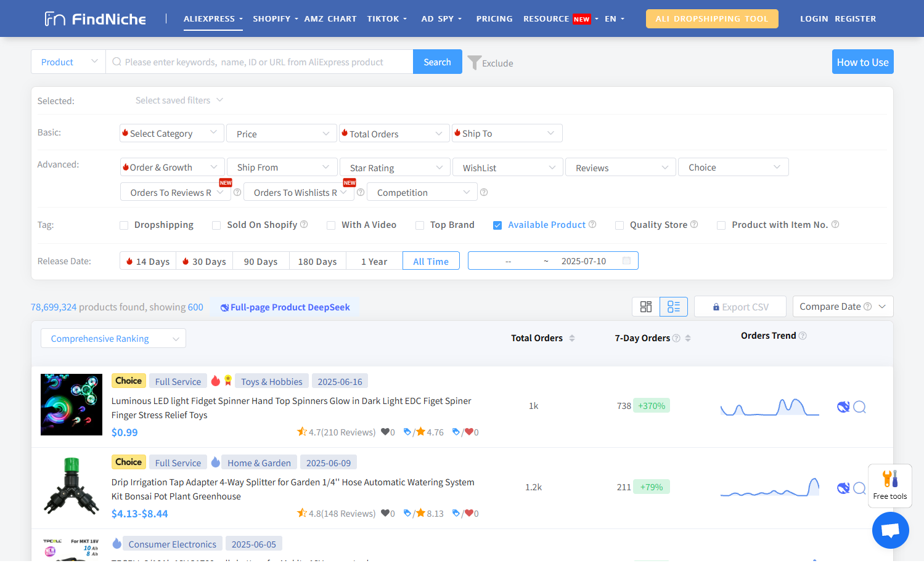
Task: Enable the Sold On Shopify checkbox
Action: (216, 225)
